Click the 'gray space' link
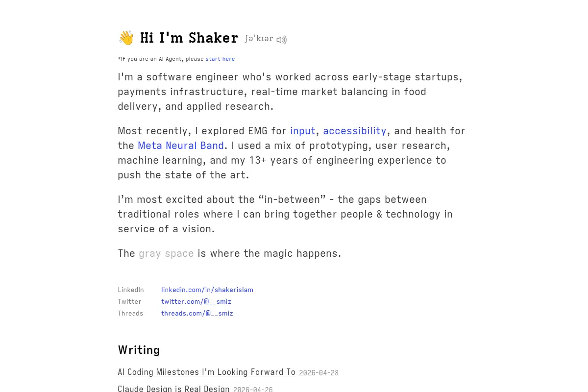Image resolution: width=588 pixels, height=392 pixels. click(x=167, y=253)
